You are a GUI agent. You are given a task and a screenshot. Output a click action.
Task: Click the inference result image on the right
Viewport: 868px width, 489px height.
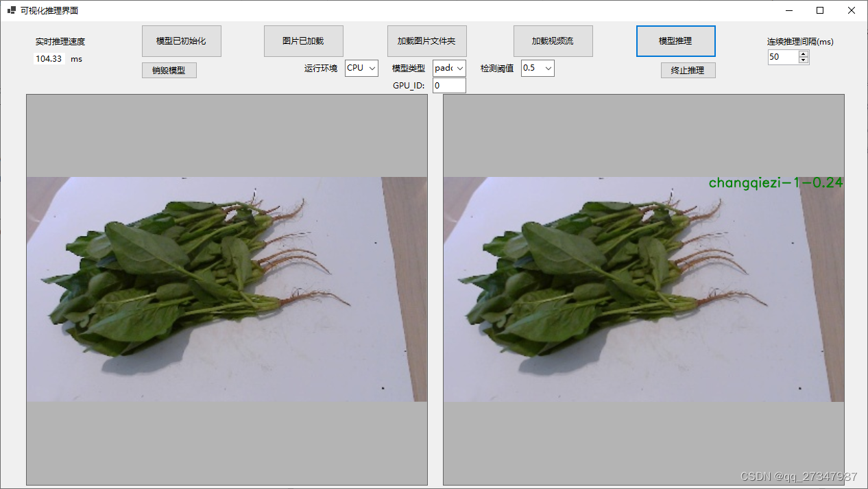644,289
